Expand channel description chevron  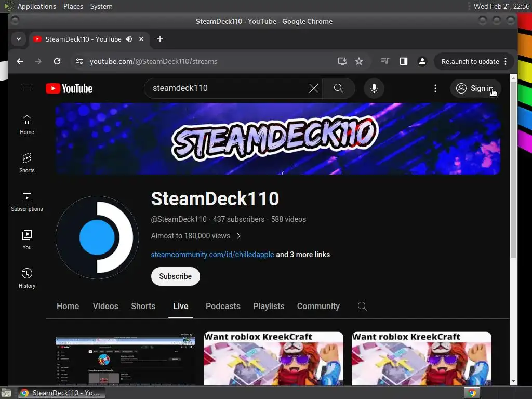click(x=238, y=236)
